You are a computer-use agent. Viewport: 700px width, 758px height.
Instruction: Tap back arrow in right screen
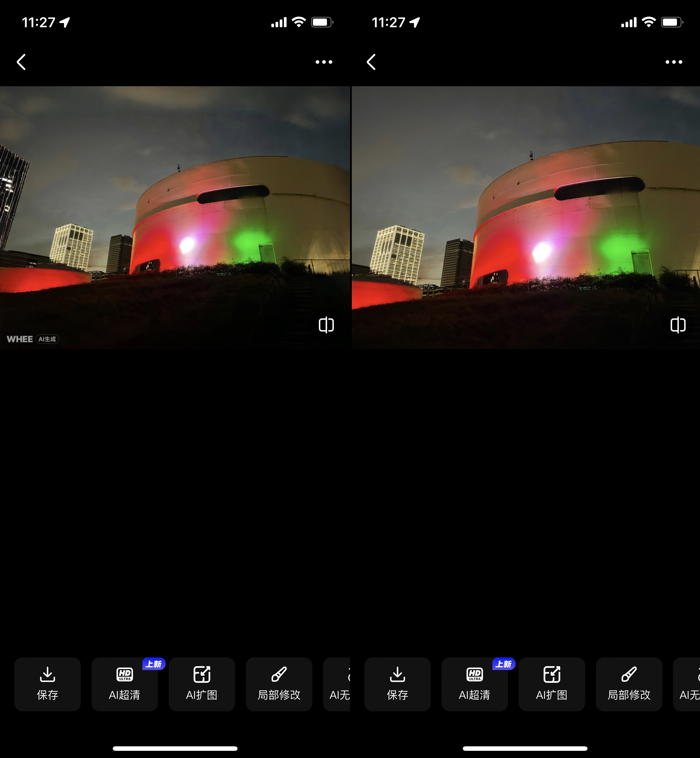click(x=372, y=62)
